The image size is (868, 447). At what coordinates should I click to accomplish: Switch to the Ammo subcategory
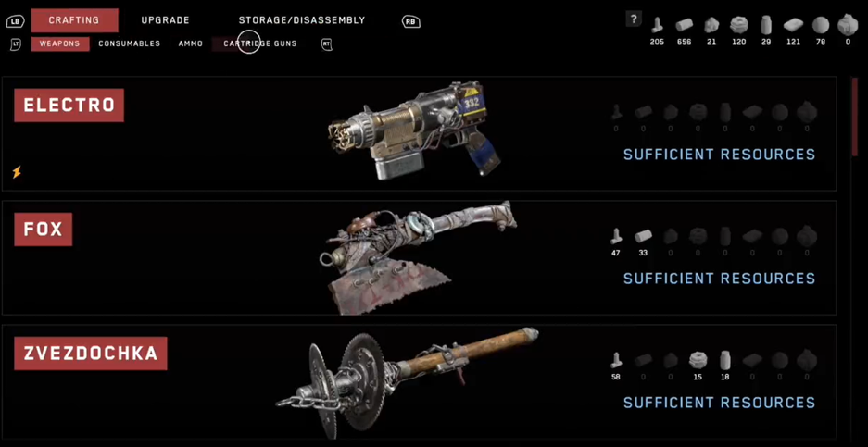(x=191, y=43)
